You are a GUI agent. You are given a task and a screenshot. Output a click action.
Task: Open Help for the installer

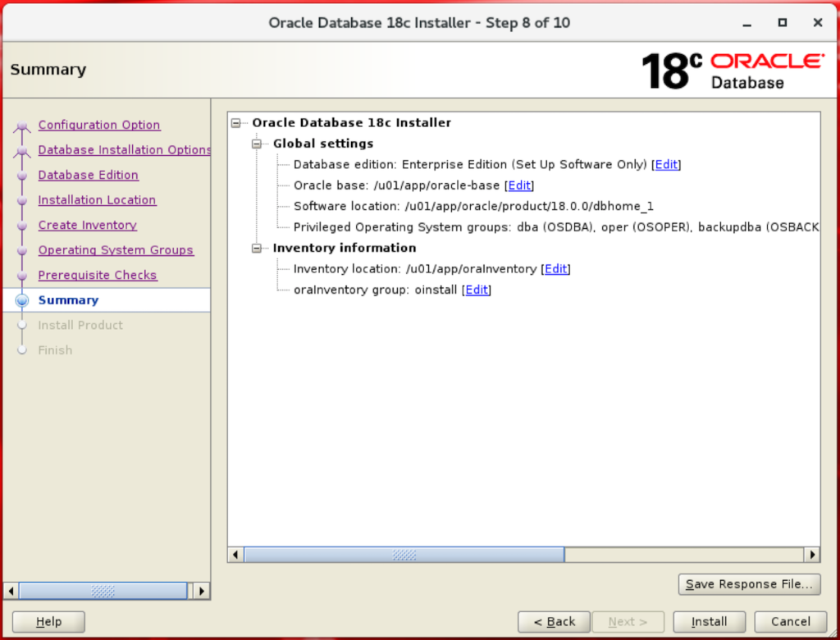48,622
